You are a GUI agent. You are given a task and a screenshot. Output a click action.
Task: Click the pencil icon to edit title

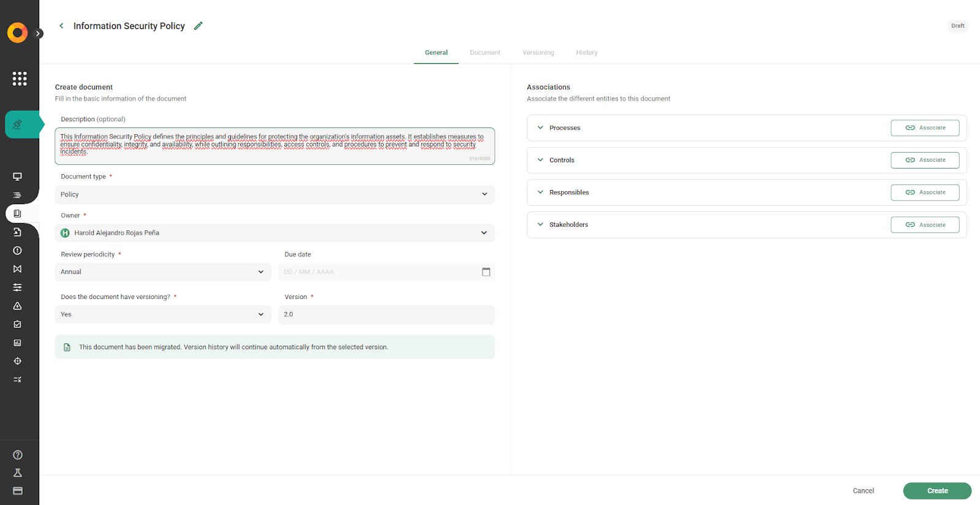coord(198,26)
